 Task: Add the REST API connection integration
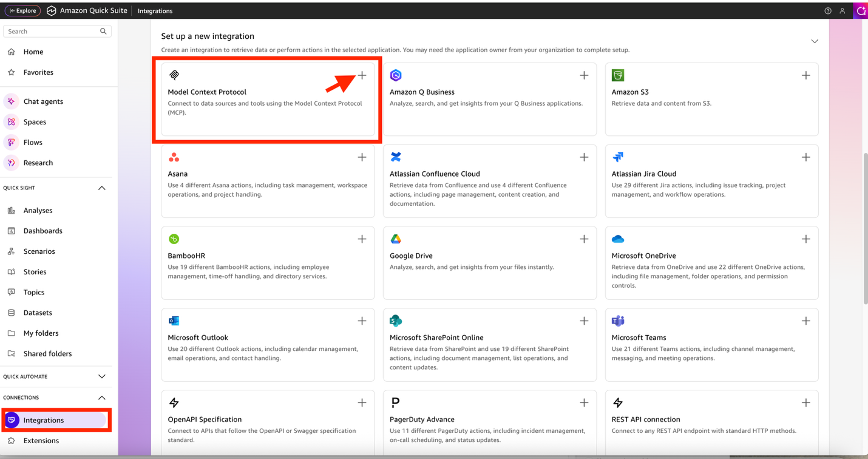[x=805, y=403]
